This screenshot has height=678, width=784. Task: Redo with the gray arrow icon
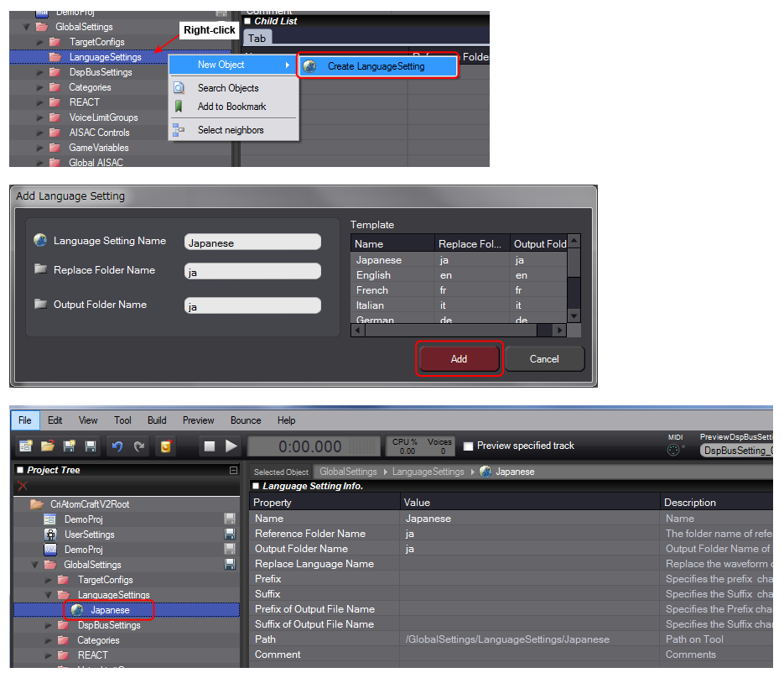(x=139, y=446)
